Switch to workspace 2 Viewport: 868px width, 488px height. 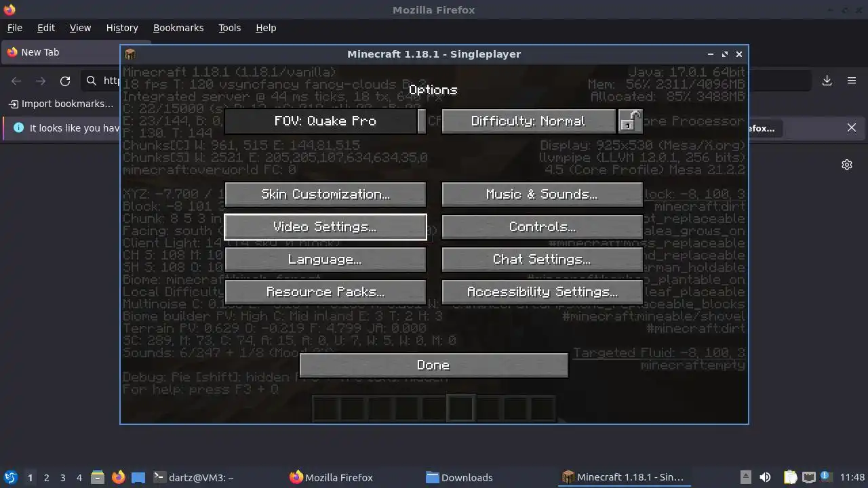(x=46, y=477)
